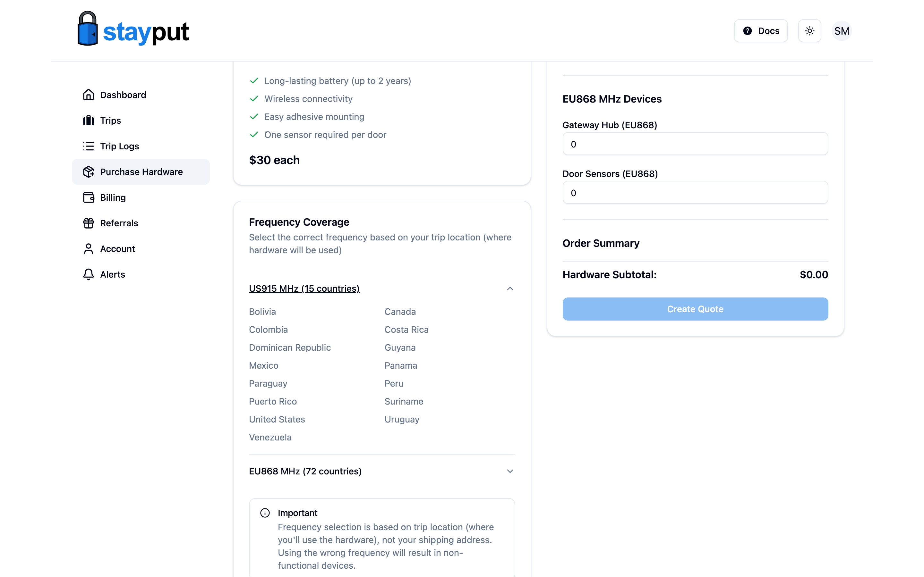Click the stayput logo
This screenshot has height=577, width=924.
[133, 29]
